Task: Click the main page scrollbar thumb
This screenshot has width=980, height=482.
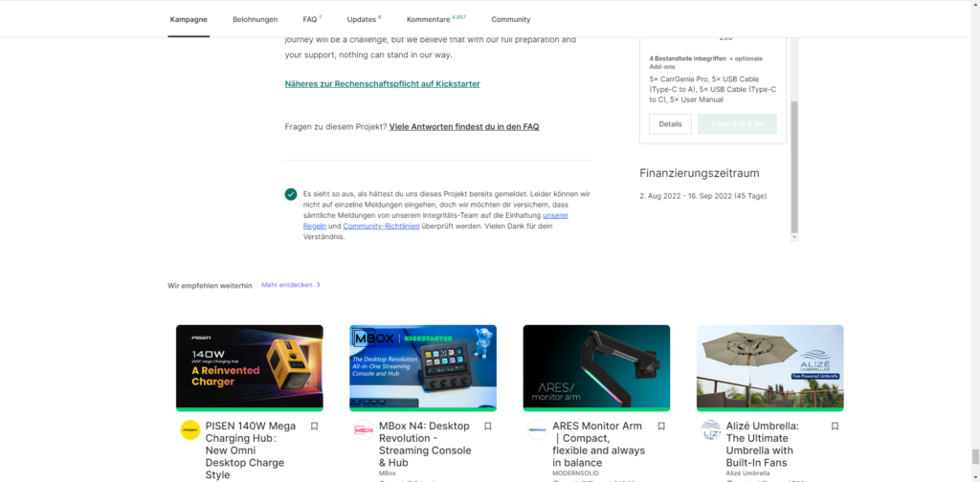Action: 975,456
